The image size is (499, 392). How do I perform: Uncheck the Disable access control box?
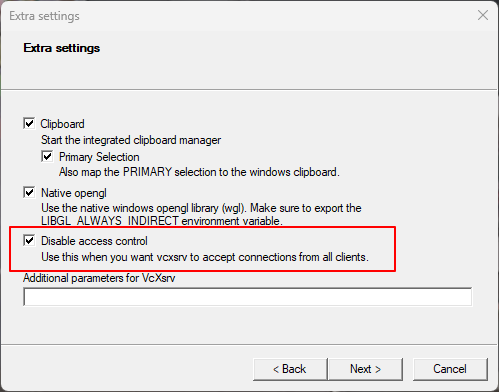29,240
